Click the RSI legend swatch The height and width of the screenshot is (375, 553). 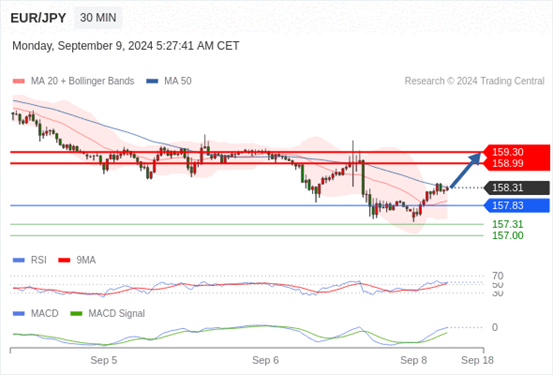coord(19,260)
